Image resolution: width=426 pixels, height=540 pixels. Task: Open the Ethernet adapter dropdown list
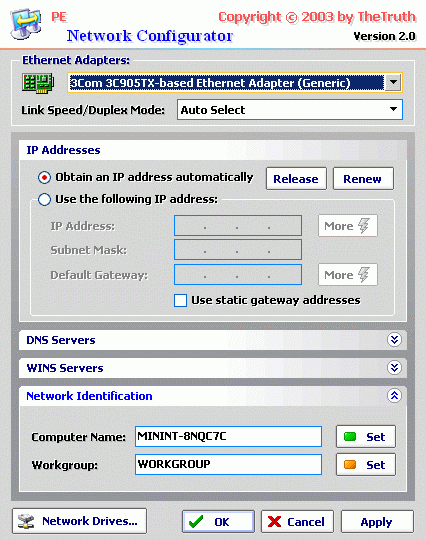(393, 83)
